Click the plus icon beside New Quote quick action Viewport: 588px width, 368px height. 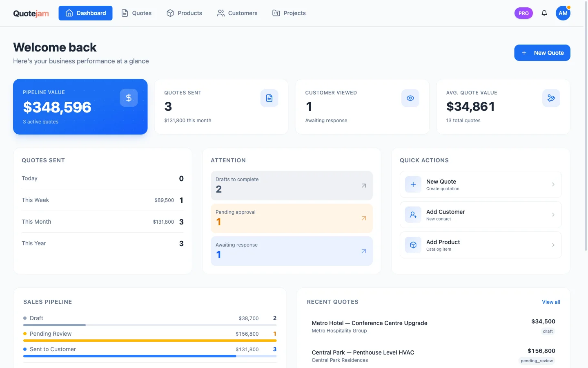(413, 184)
